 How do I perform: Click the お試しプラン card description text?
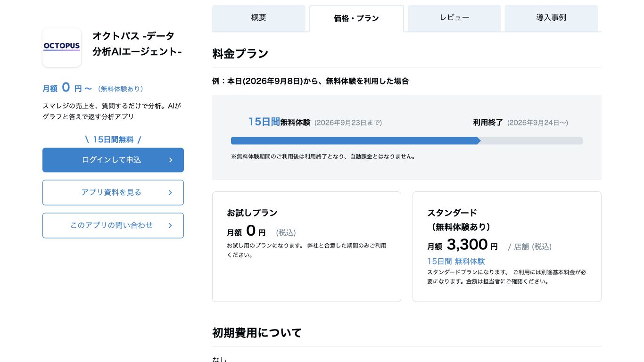click(x=306, y=250)
